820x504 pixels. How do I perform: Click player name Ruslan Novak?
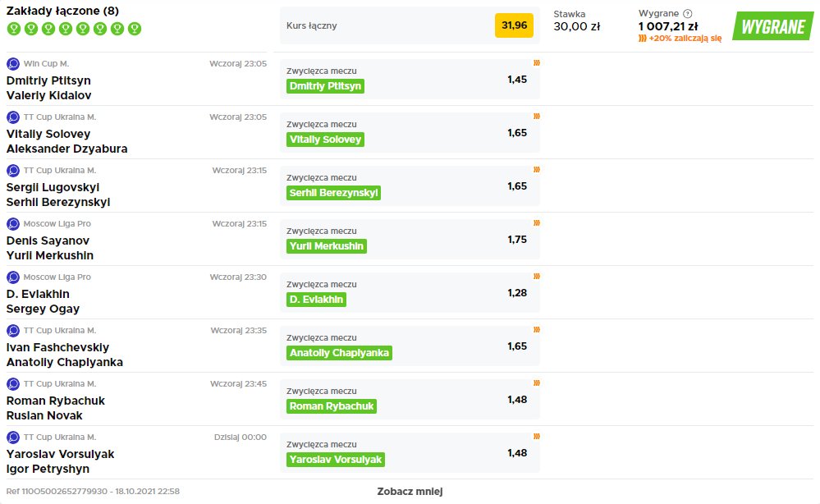[x=44, y=415]
